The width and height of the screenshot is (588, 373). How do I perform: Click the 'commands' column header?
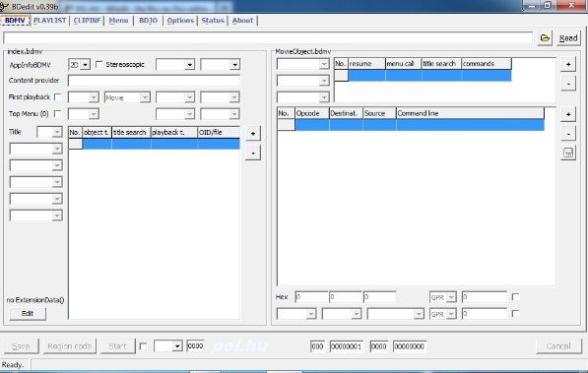[486, 64]
